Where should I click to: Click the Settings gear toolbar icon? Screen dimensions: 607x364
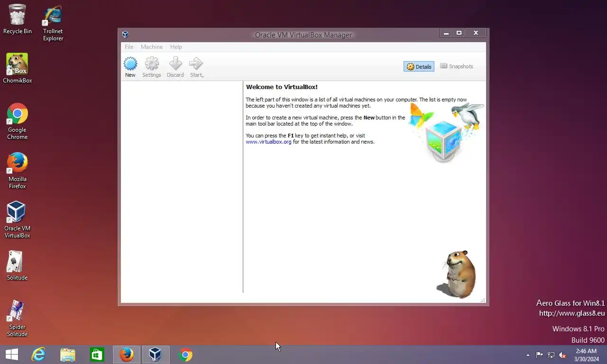point(152,64)
